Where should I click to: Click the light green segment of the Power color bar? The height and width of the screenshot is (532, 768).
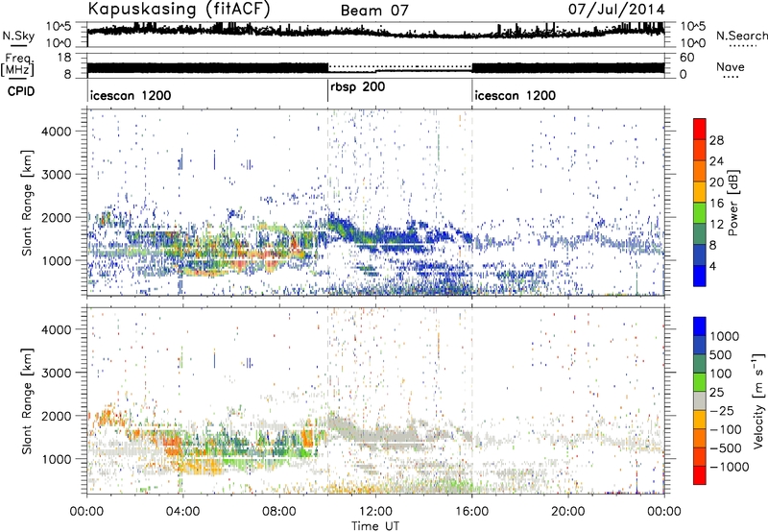(x=700, y=213)
